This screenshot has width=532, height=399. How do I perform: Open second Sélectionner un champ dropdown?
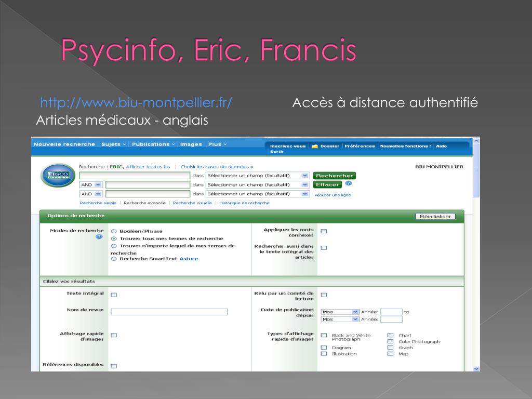tap(258, 185)
